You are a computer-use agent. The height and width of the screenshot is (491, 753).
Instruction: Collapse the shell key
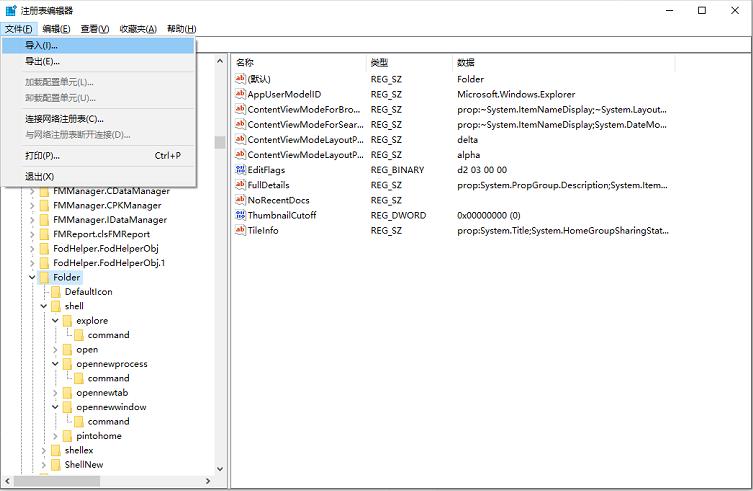43,306
